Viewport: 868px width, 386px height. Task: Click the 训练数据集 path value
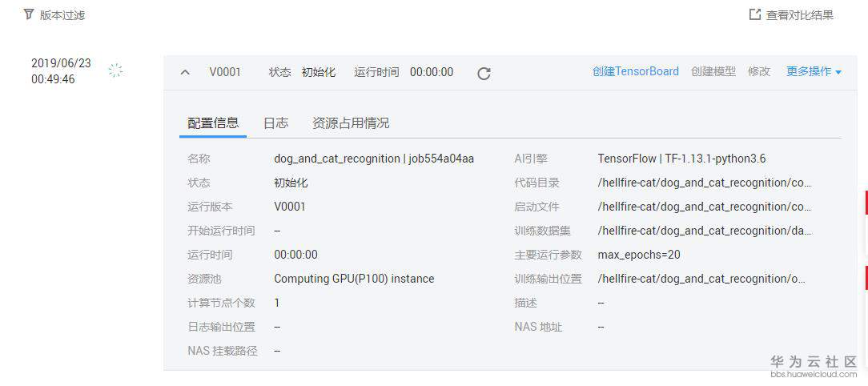click(x=705, y=231)
